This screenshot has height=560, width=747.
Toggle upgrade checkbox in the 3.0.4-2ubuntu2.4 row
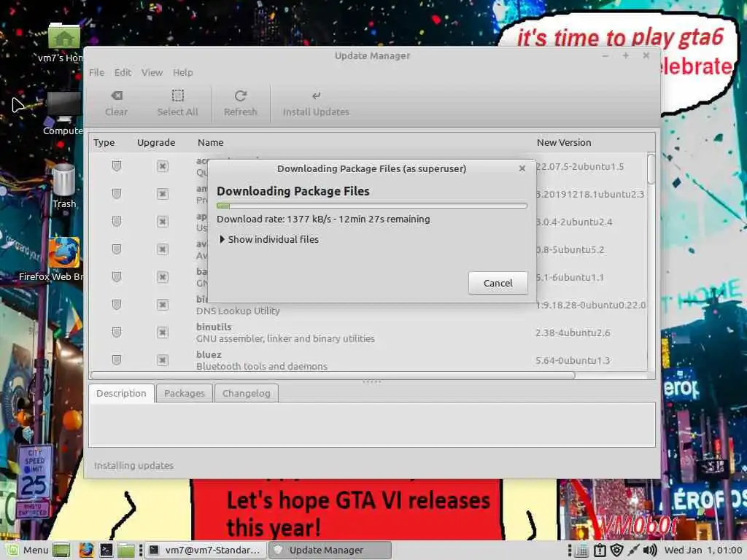pos(163,222)
